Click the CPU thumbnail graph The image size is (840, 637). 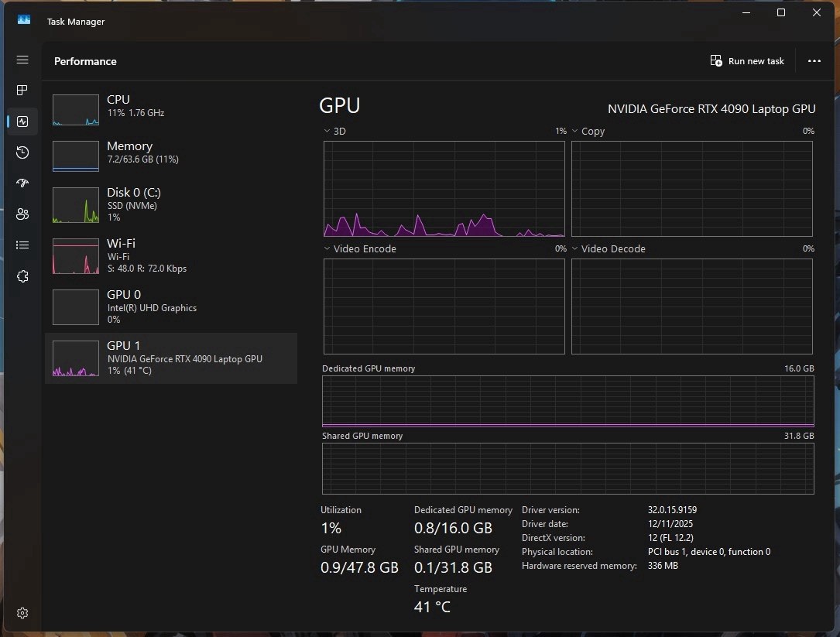[x=76, y=110]
